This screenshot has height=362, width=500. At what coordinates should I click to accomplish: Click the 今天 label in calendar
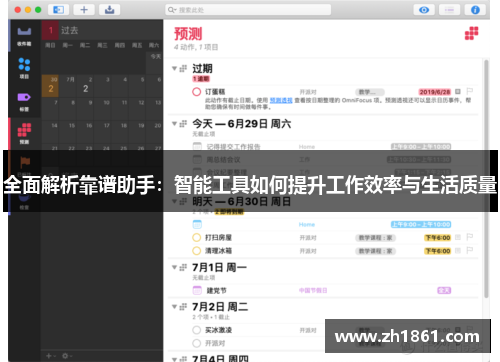(x=155, y=56)
